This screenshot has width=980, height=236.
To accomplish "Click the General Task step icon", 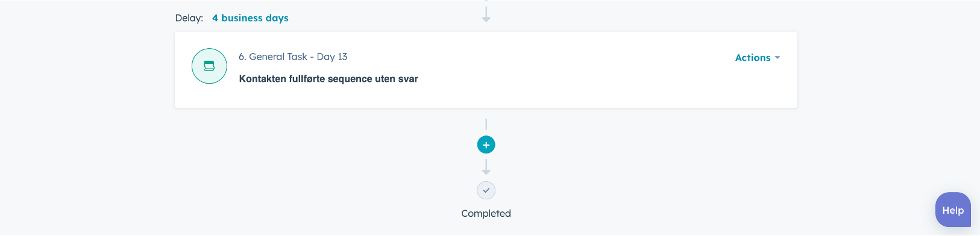I will [209, 66].
